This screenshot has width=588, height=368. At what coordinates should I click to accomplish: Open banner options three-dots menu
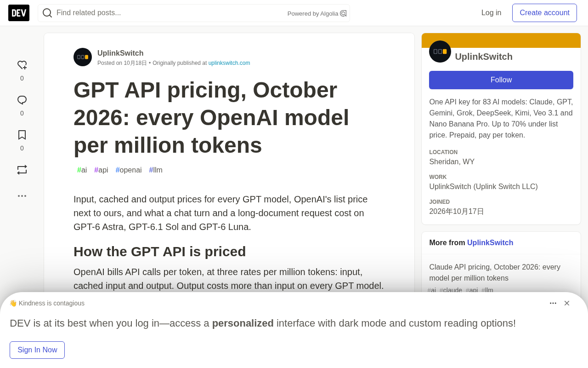553,303
